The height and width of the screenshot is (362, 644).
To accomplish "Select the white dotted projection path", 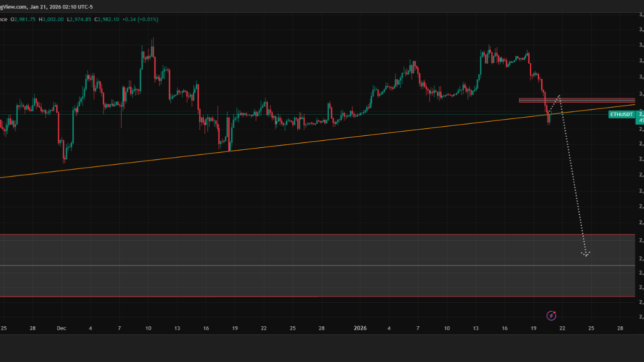I will coord(573,176).
